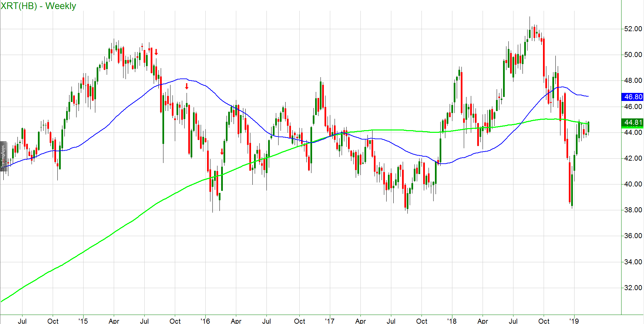This screenshot has height=324, width=644.
Task: Click the 38.00 price axis label
Action: click(633, 210)
